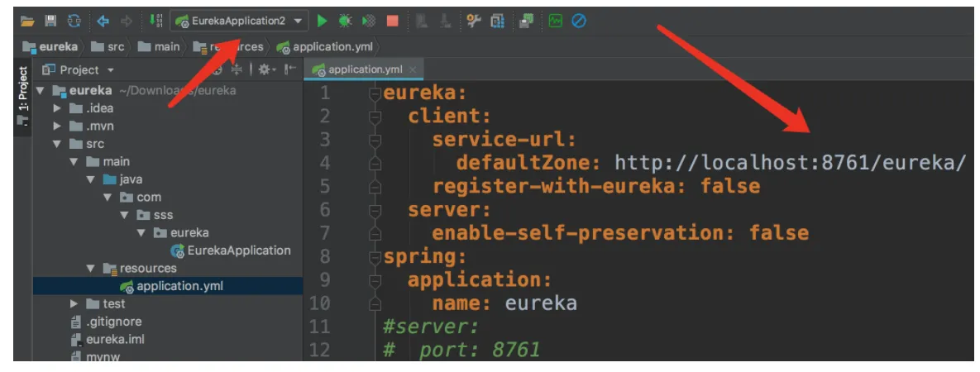
Task: Select resources folder in project tree
Action: pyautogui.click(x=140, y=268)
